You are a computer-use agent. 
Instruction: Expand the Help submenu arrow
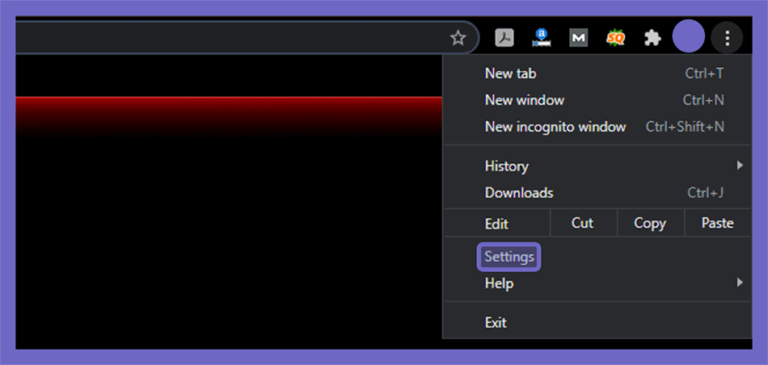point(740,282)
